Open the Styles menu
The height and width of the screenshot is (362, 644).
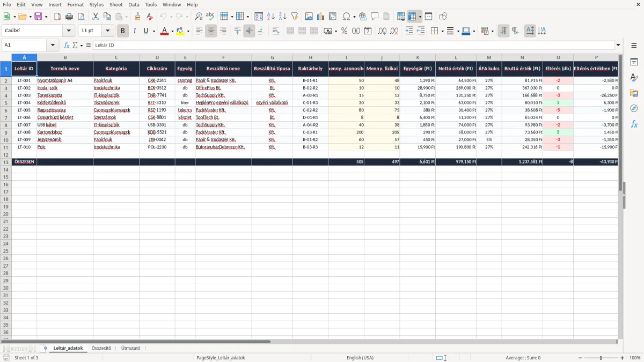(x=97, y=4)
